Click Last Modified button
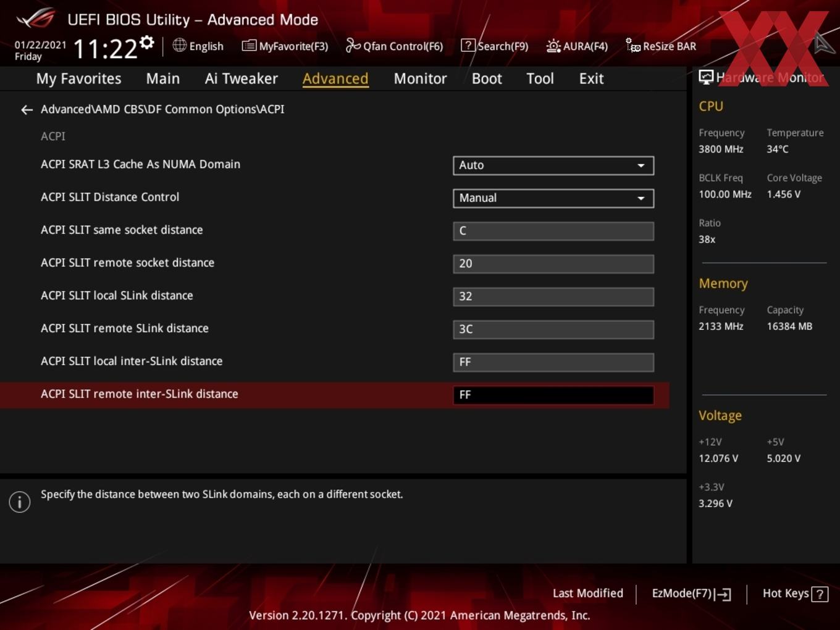 pyautogui.click(x=588, y=593)
